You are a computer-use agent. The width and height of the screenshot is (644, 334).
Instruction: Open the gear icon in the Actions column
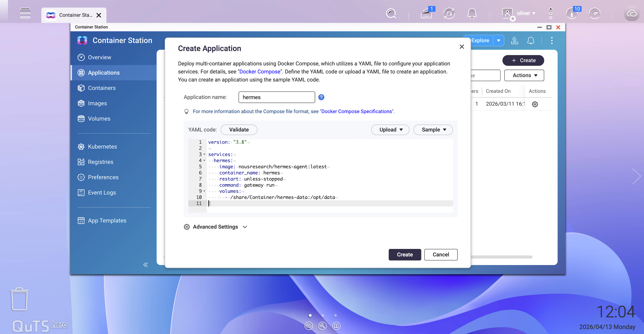tap(535, 104)
